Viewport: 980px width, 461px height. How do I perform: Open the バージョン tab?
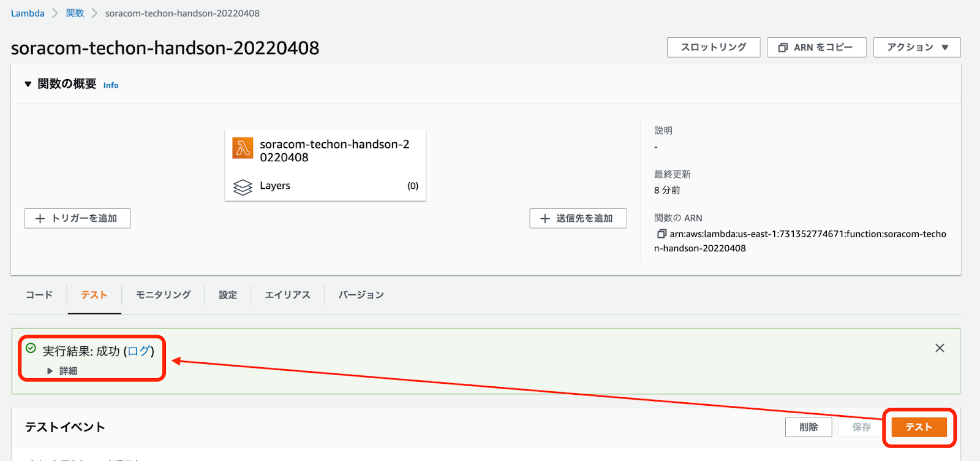click(361, 295)
